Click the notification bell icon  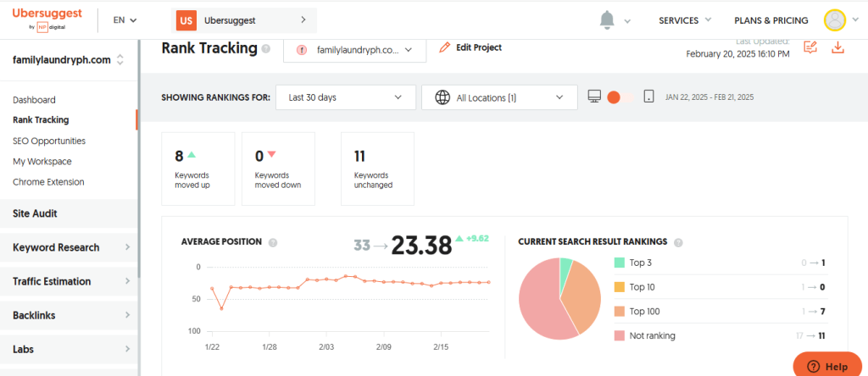click(x=607, y=19)
